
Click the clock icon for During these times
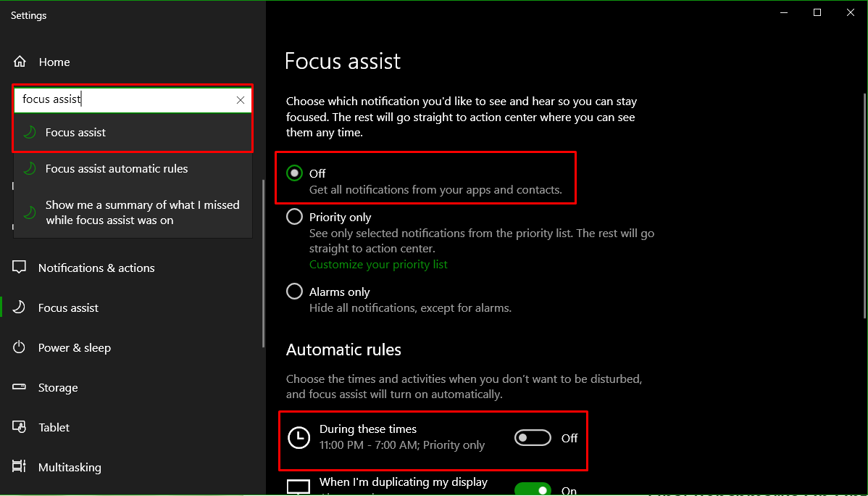(x=299, y=438)
